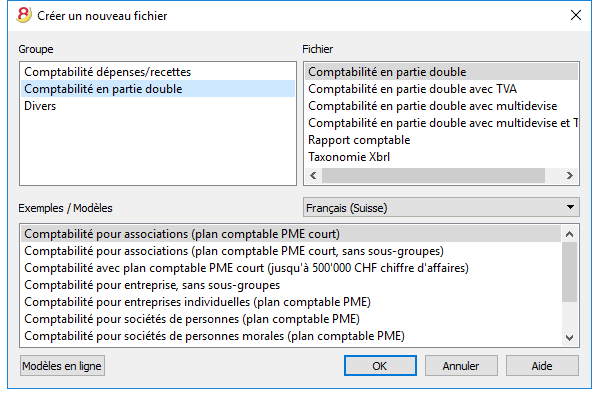Click the down arrow of models list scrollbar
Screen dimensions: 599x396
(569, 338)
